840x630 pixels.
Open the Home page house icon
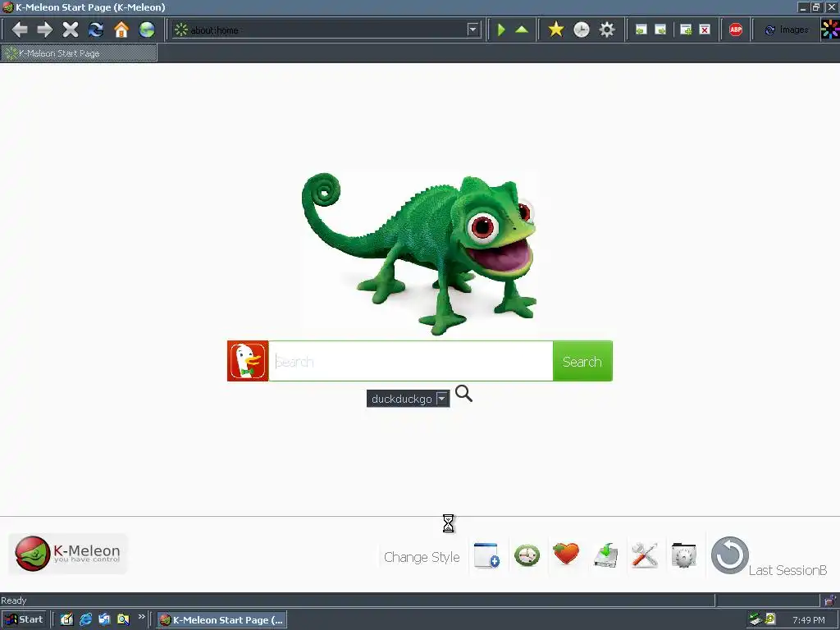(x=121, y=30)
